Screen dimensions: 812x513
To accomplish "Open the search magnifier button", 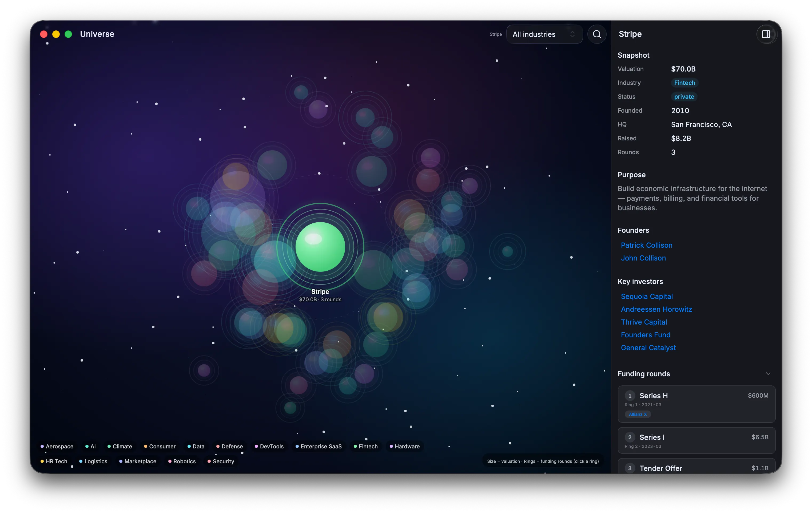I will (596, 34).
